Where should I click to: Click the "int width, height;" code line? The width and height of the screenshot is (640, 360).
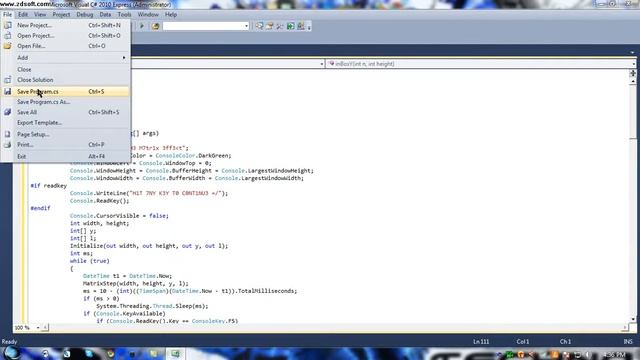99,223
